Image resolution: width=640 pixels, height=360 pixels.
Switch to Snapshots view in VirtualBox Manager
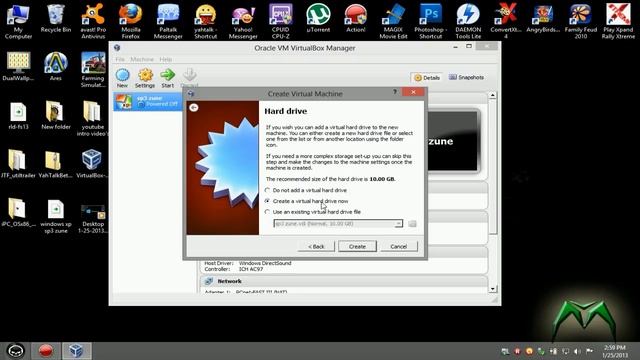(467, 77)
